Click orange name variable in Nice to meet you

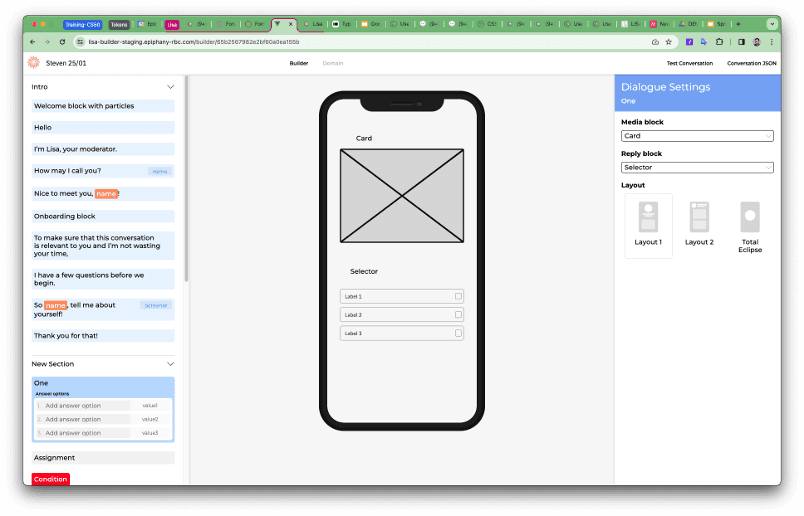pyautogui.click(x=106, y=193)
